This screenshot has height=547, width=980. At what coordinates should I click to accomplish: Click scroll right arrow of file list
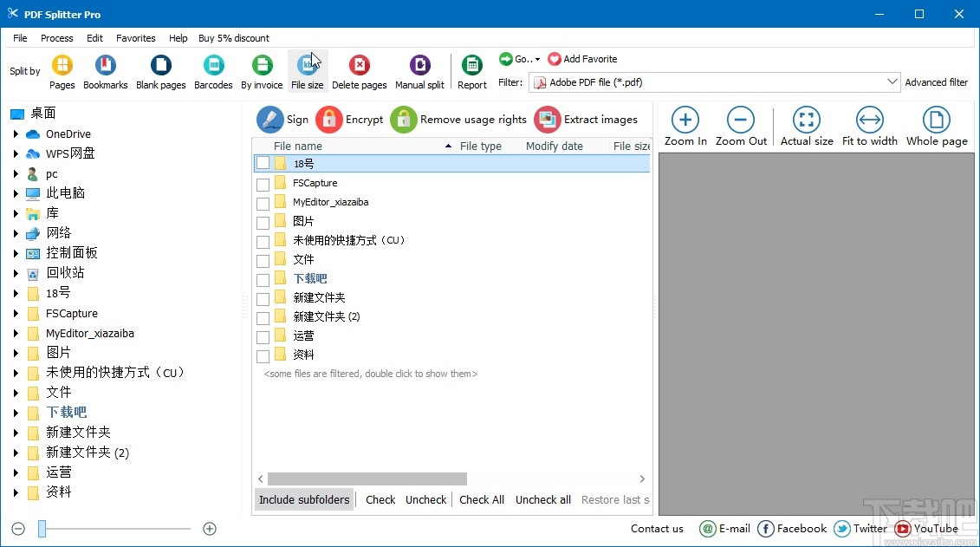tap(642, 479)
